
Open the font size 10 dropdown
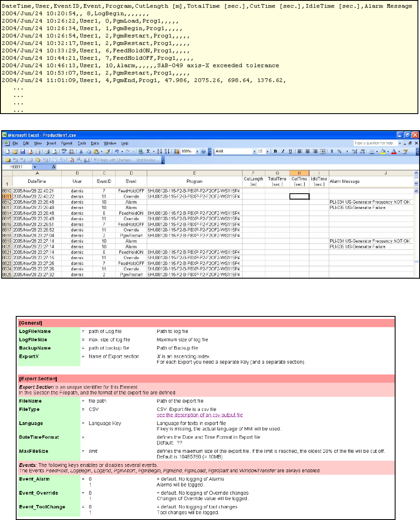[x=267, y=151]
